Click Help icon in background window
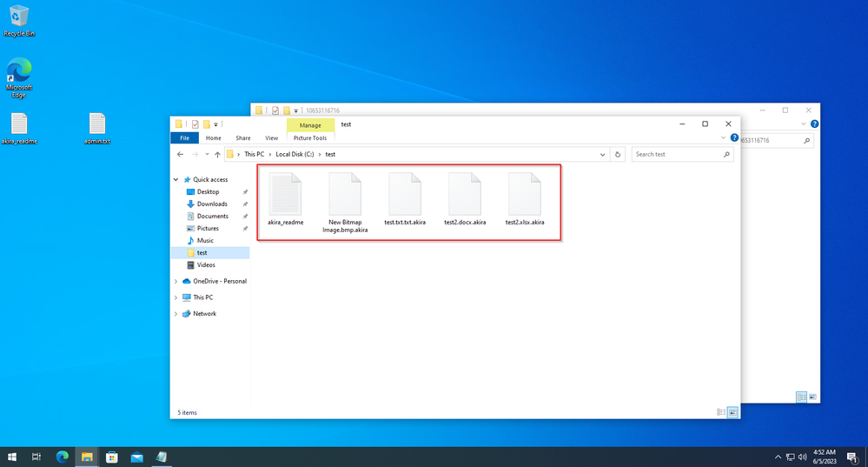The image size is (868, 467). point(814,124)
